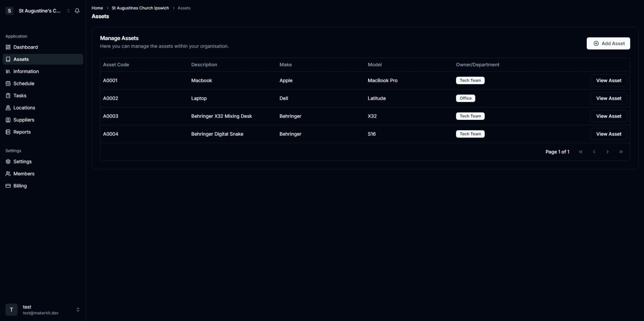View Asset for A0002 Laptop
Screen dimensions: 644x321
(x=609, y=98)
